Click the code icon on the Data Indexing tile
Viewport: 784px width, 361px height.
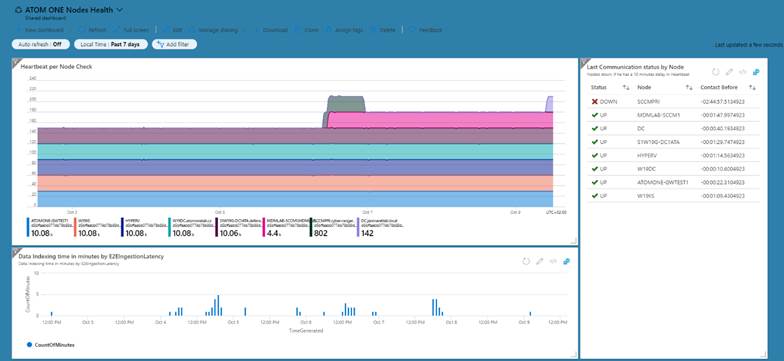[553, 261]
